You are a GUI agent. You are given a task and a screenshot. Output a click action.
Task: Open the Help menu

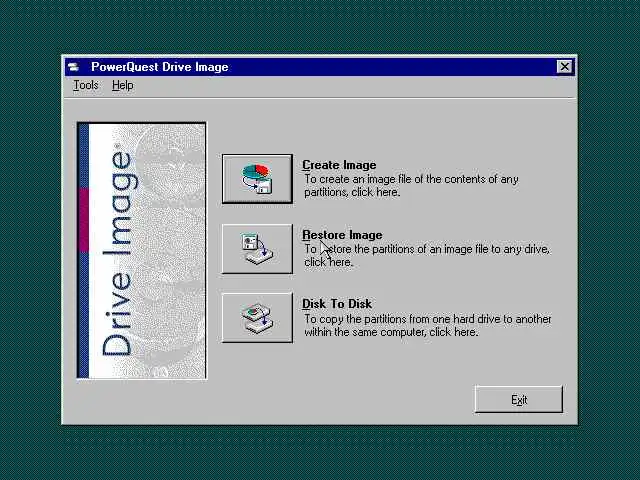tap(122, 85)
